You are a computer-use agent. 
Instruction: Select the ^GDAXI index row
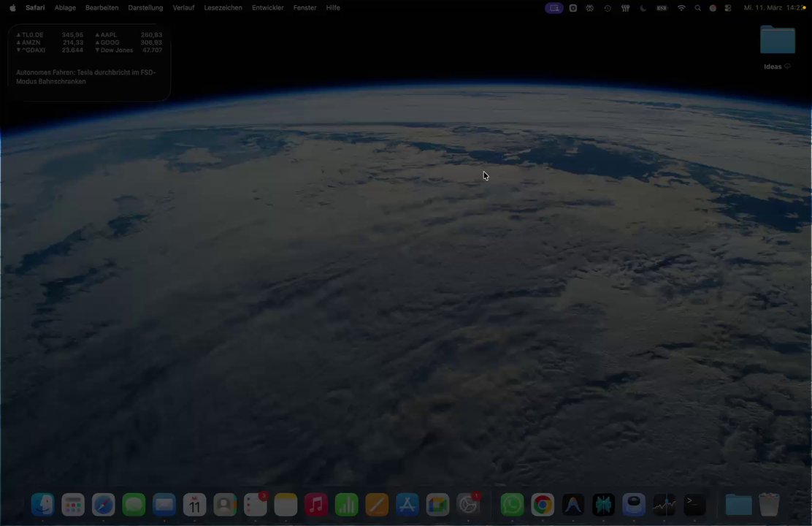[49, 50]
